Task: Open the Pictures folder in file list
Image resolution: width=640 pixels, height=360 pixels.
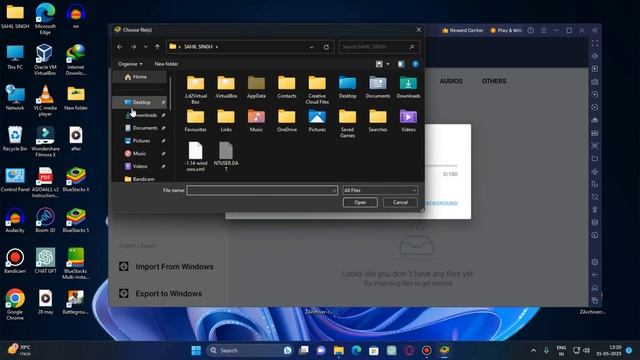Action: pyautogui.click(x=317, y=120)
